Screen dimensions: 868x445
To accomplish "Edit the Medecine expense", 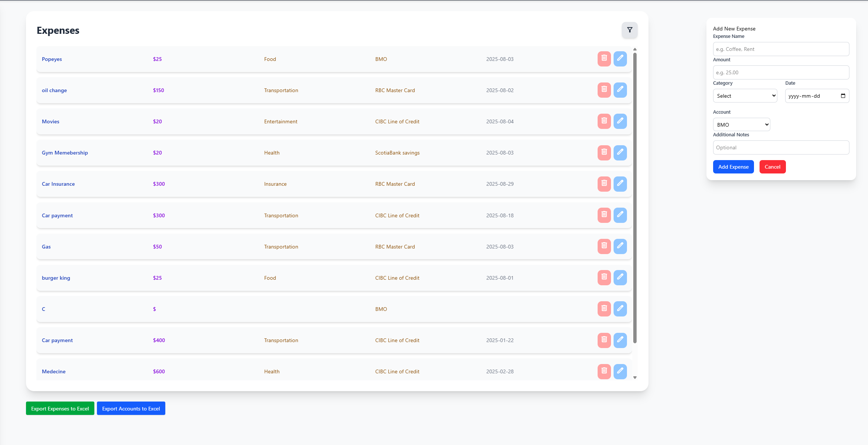I will [x=620, y=371].
